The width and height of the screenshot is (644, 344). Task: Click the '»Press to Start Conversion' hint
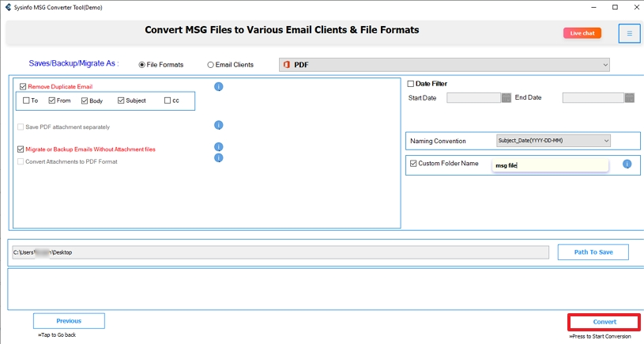click(x=600, y=336)
